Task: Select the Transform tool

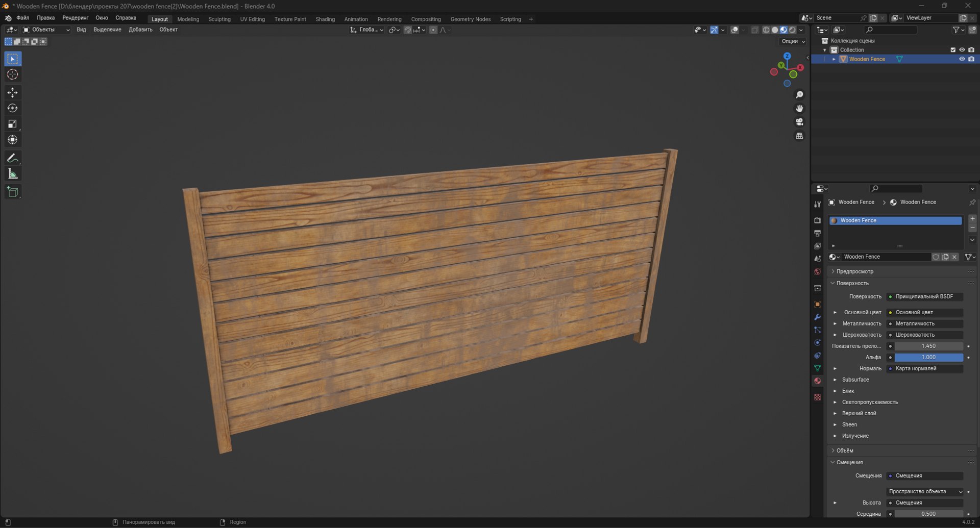Action: (x=13, y=140)
